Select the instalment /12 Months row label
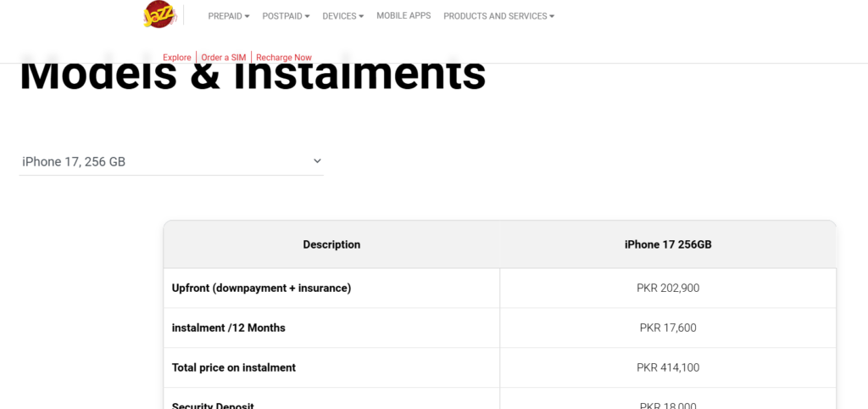 [x=229, y=328]
